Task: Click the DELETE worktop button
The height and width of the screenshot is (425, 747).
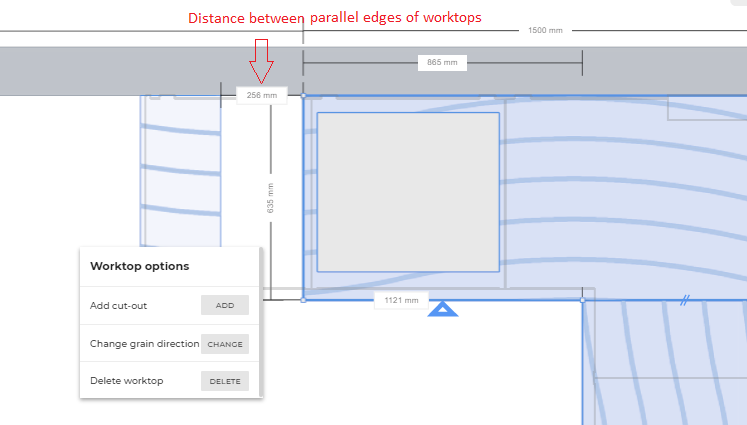Action: pos(225,381)
